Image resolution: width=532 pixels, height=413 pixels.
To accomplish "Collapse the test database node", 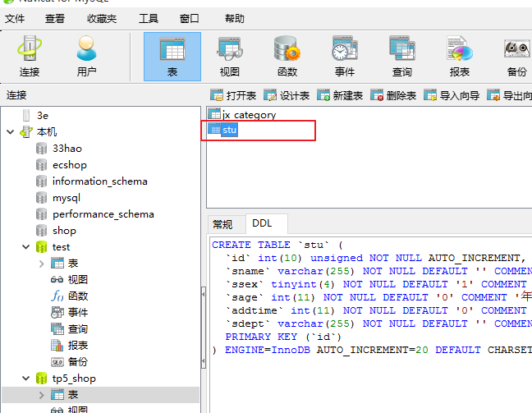I will click(x=26, y=246).
